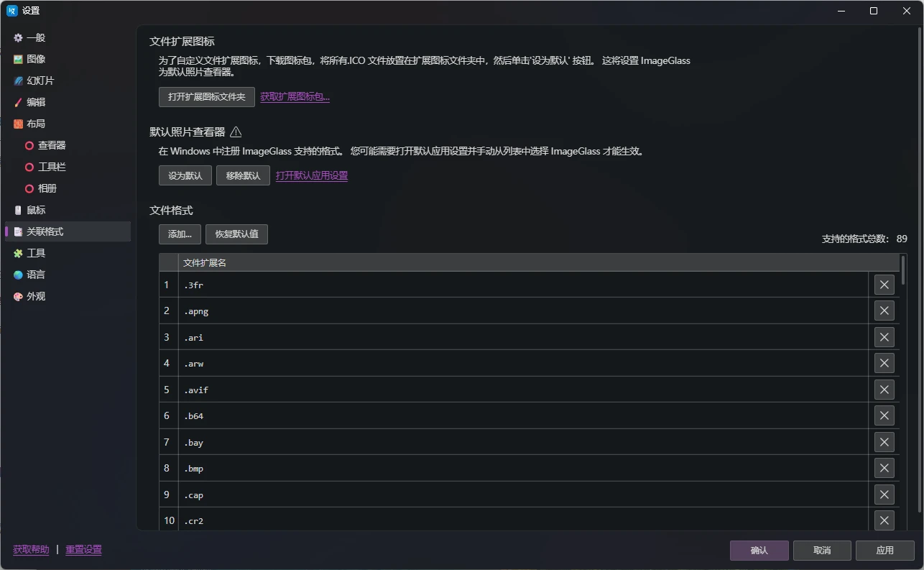Image resolution: width=924 pixels, height=570 pixels.
Task: Click row number 7 in the list
Action: 168,442
